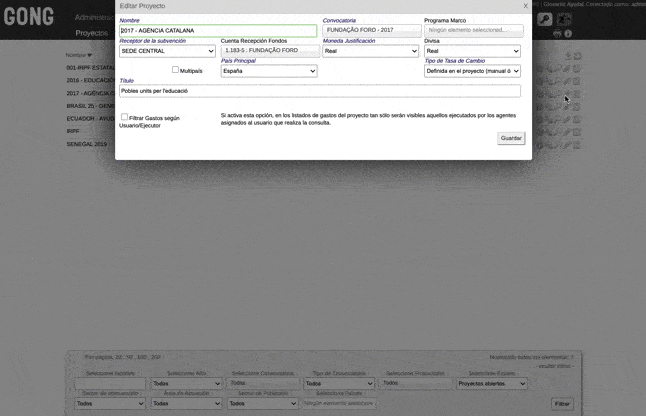The width and height of the screenshot is (646, 416).
Task: Open Receptor de la subvención dropdown
Action: tap(167, 51)
